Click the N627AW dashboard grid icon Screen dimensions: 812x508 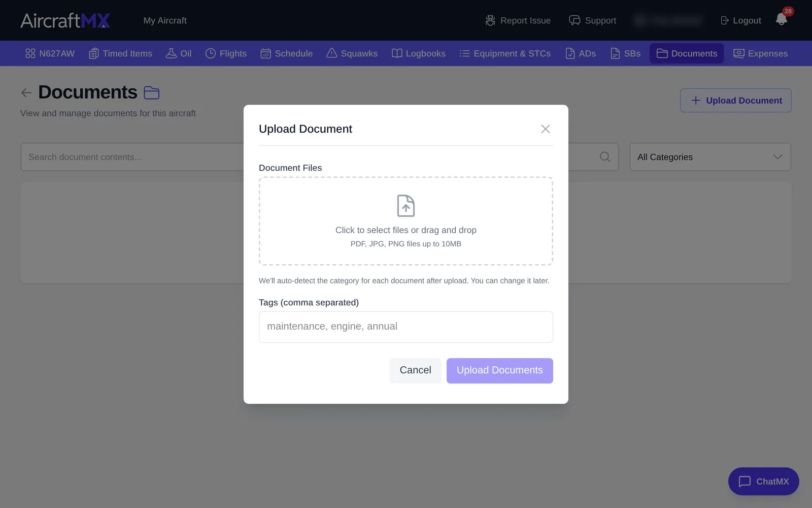pos(30,53)
